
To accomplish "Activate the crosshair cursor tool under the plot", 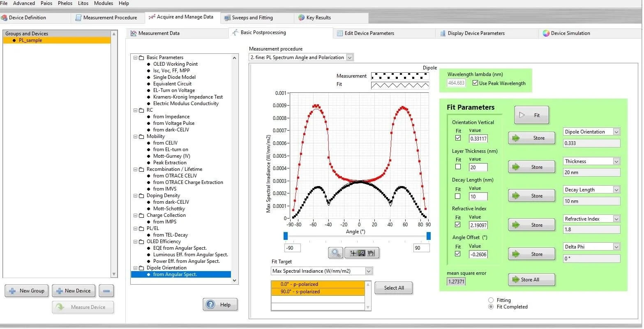I will [353, 253].
